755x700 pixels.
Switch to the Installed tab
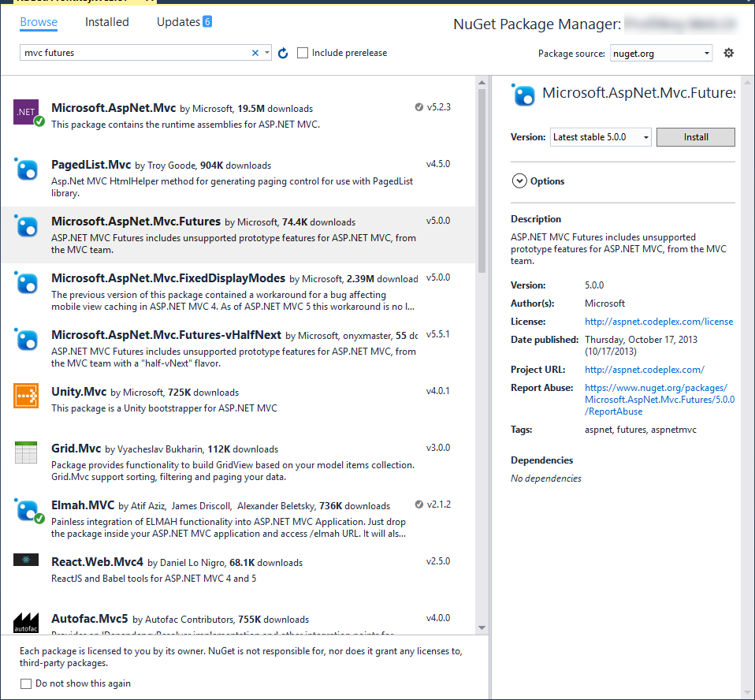tap(106, 22)
